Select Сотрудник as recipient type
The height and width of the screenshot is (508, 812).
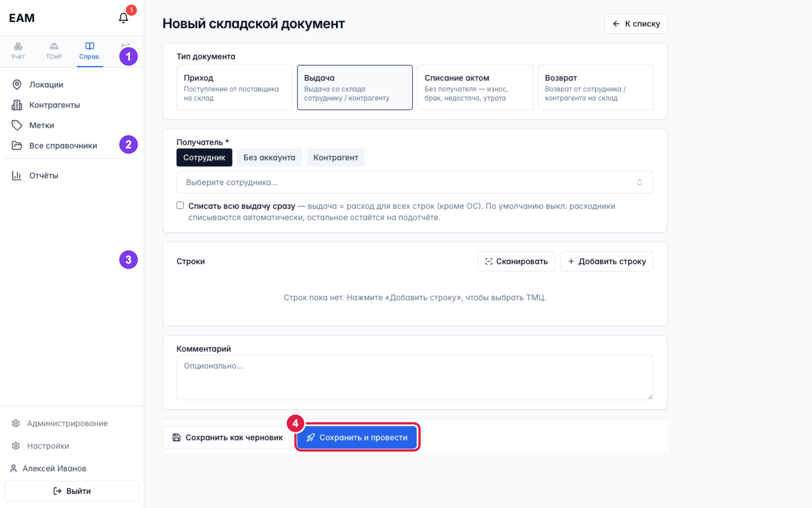(204, 157)
